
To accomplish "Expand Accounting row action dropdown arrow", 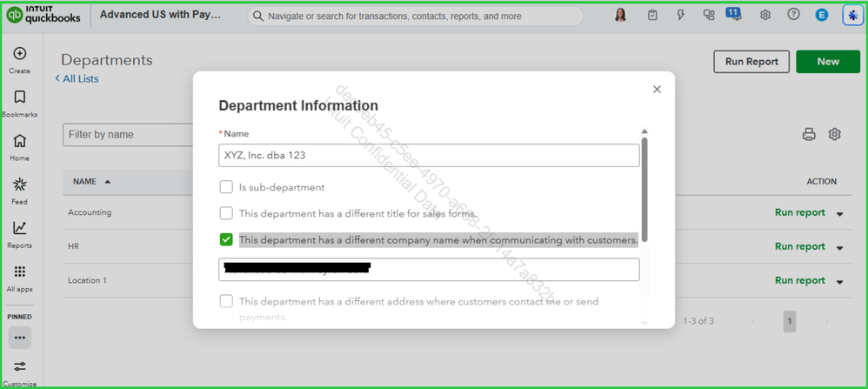I will click(x=840, y=214).
